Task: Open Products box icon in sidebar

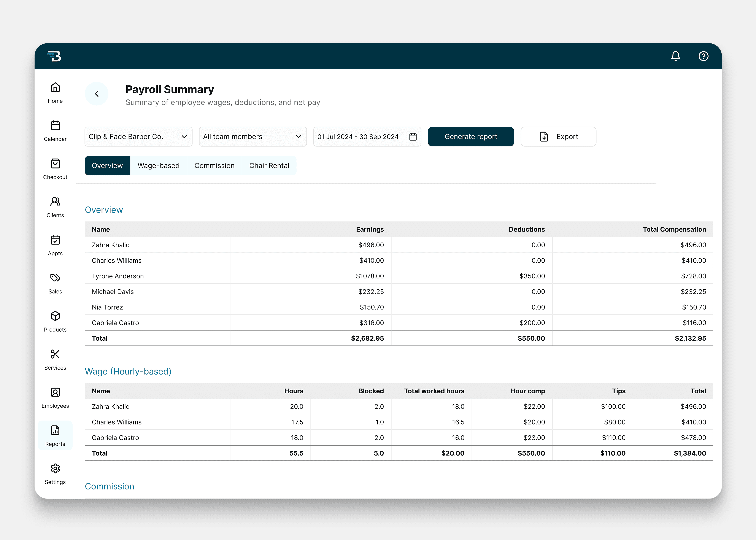Action: pyautogui.click(x=55, y=322)
